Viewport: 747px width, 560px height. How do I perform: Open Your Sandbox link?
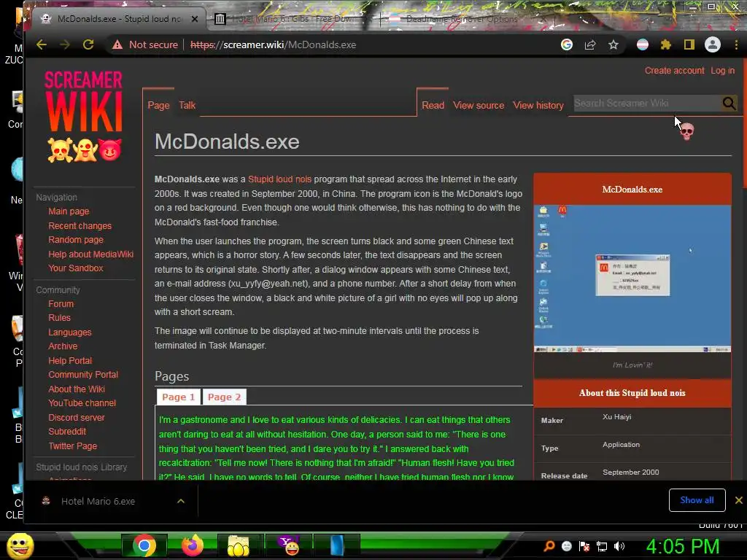75,268
